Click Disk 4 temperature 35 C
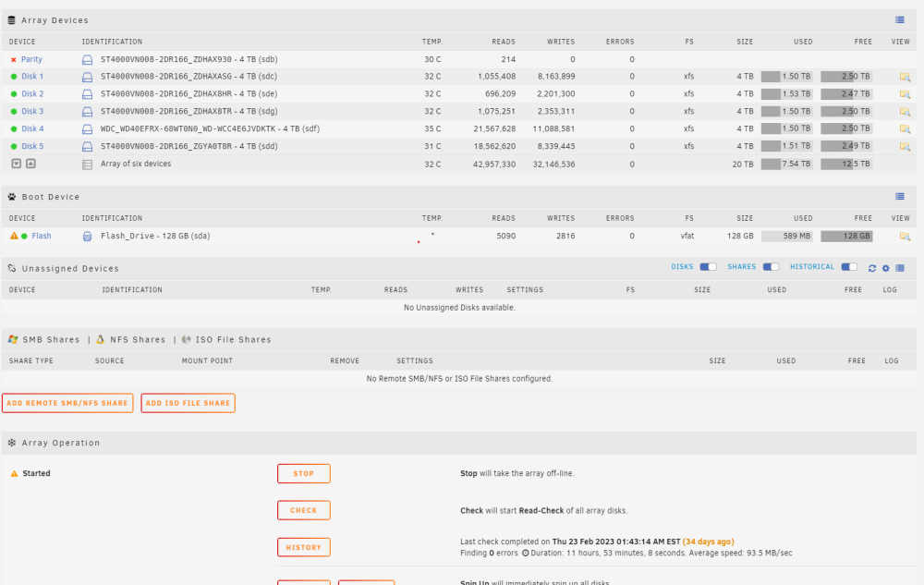The height and width of the screenshot is (585, 924). (432, 128)
